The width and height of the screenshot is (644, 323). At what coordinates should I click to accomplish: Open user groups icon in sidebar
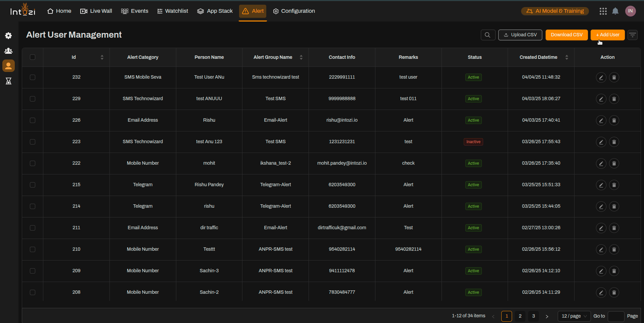point(8,51)
